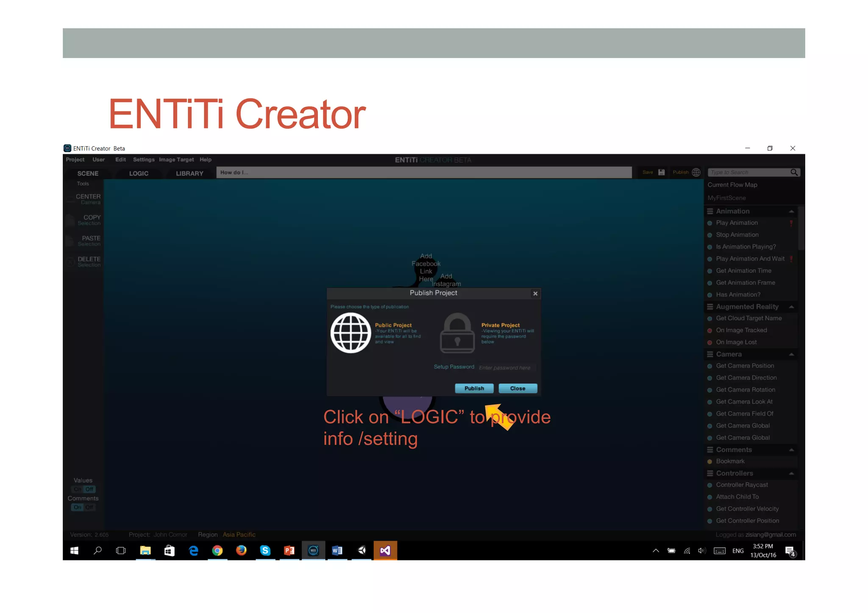The image size is (868, 613).
Task: Open Task View on taskbar
Action: 121,550
